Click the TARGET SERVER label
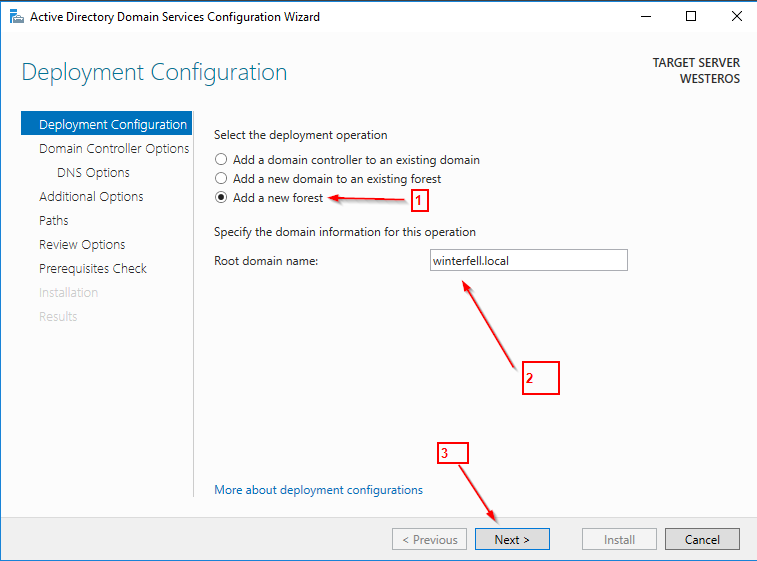The image size is (757, 561). coord(696,63)
